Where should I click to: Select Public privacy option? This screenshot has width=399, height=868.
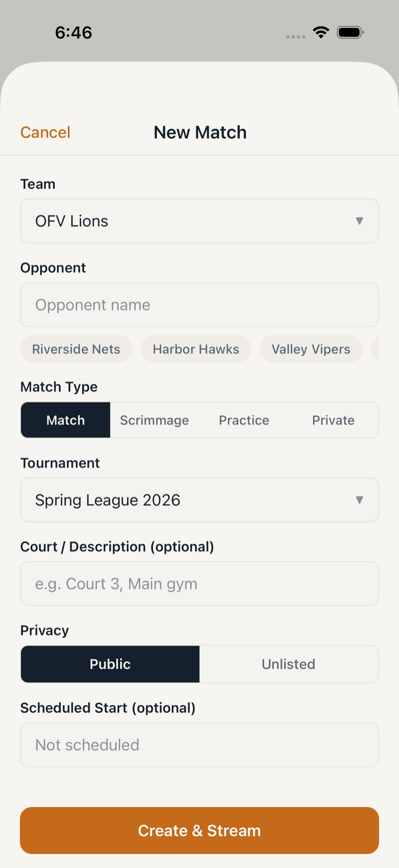pyautogui.click(x=110, y=664)
